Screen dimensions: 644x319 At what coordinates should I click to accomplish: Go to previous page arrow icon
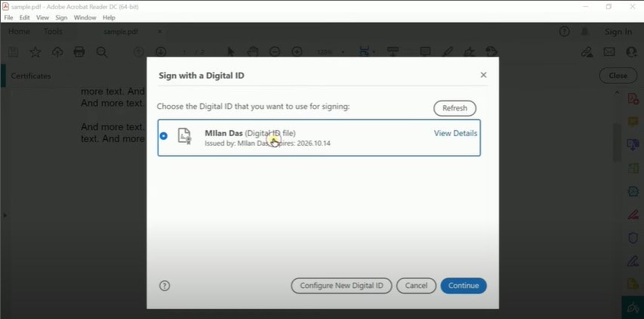[x=139, y=52]
